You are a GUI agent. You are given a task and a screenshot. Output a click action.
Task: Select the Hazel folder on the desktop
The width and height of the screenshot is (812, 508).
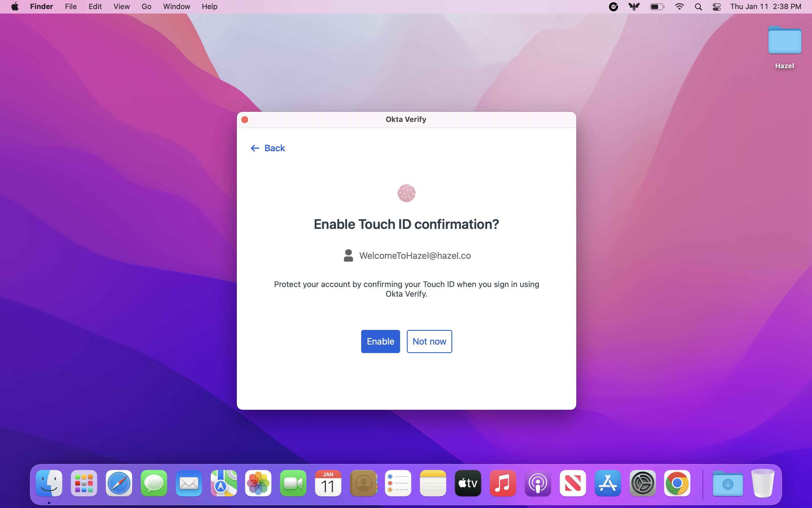tap(784, 47)
